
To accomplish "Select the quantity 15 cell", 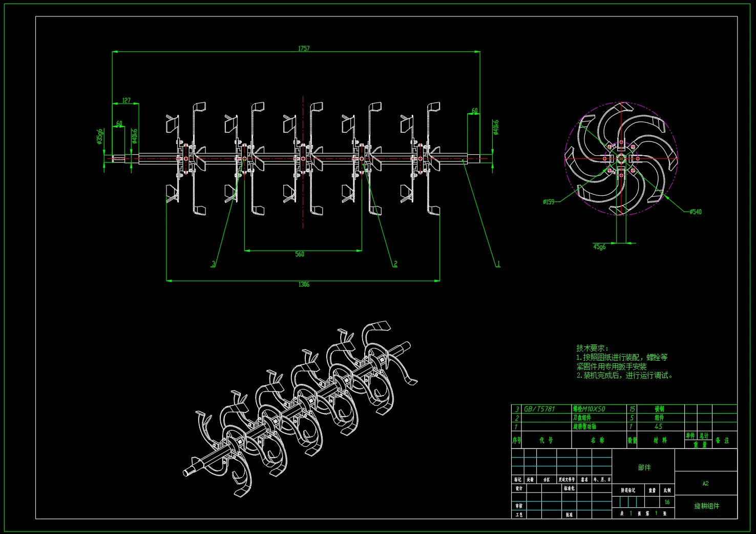I will pyautogui.click(x=633, y=409).
